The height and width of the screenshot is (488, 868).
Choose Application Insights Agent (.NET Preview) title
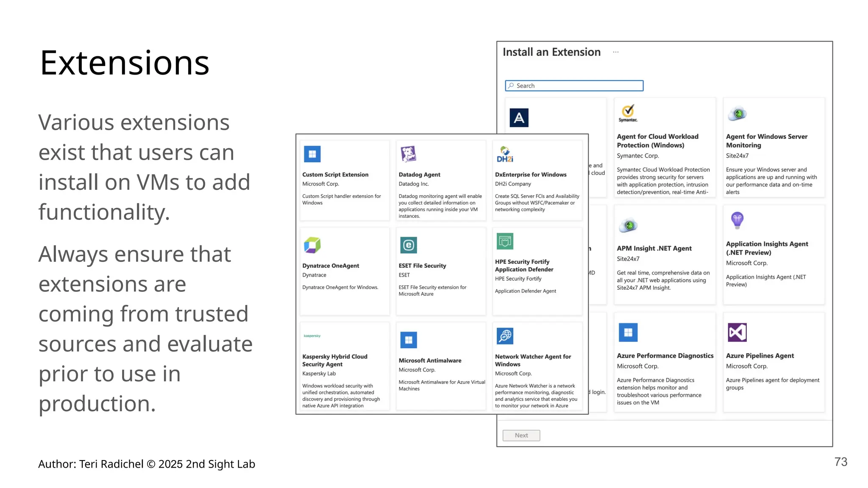767,248
